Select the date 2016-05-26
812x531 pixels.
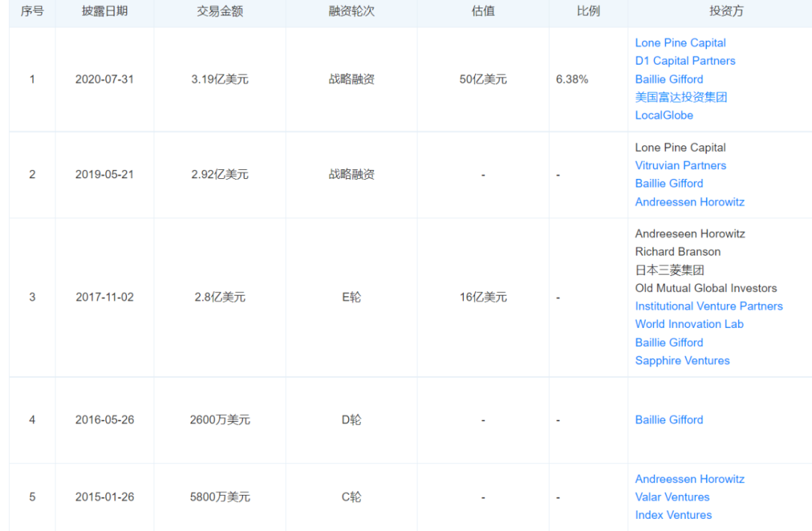[x=105, y=420]
